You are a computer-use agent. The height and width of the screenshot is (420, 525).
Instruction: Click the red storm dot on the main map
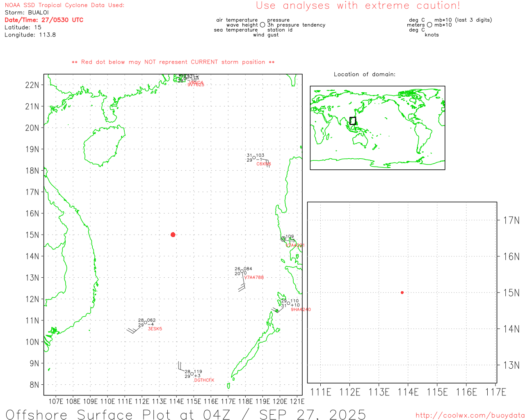click(x=173, y=235)
